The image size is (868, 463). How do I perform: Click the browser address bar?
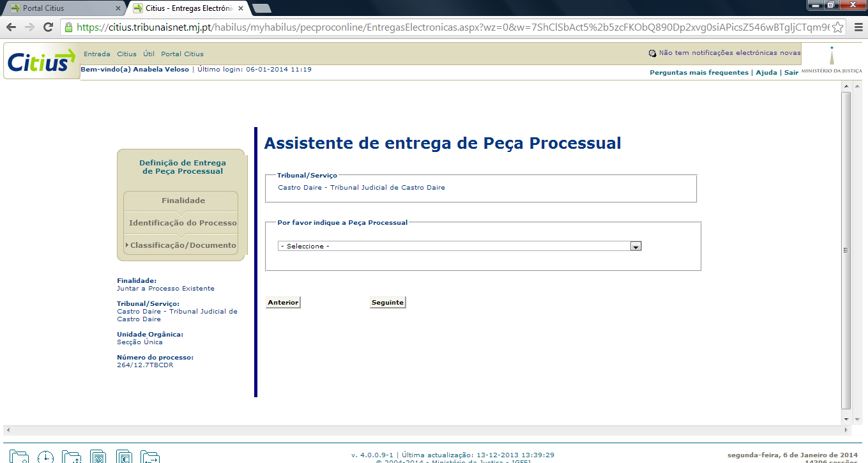click(x=453, y=27)
